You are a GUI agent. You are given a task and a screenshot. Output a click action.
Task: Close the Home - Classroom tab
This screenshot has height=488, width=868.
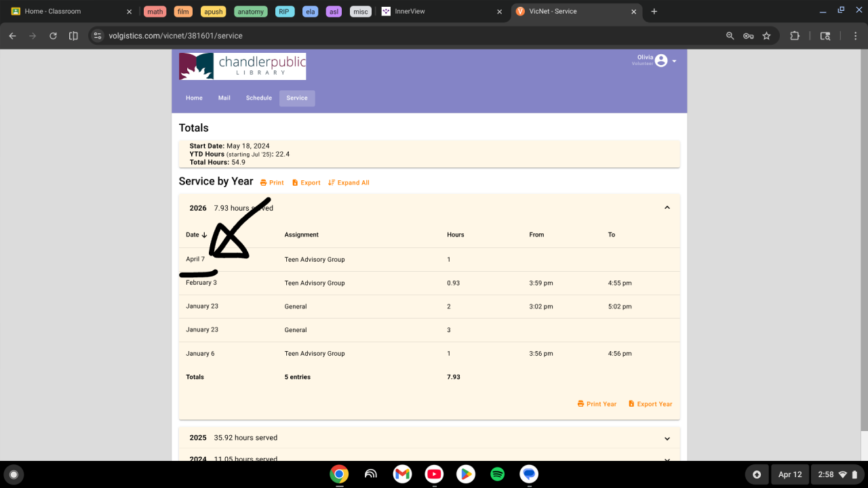[130, 12]
